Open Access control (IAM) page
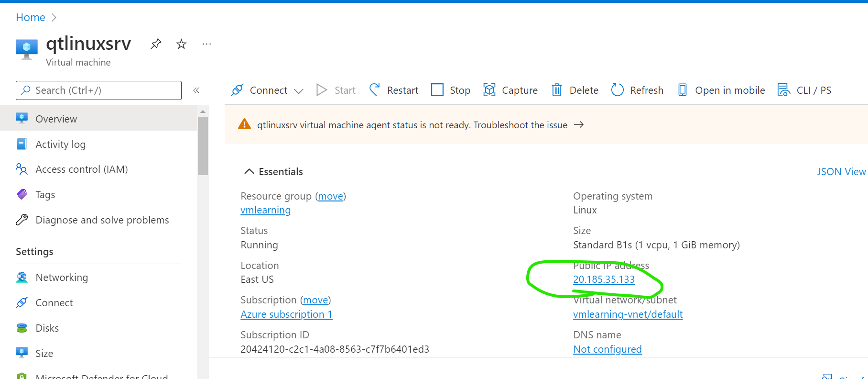 pyautogui.click(x=81, y=169)
